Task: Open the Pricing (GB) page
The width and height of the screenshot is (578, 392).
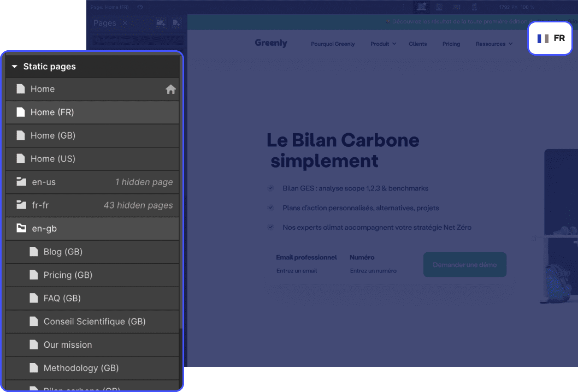Action: (x=92, y=275)
